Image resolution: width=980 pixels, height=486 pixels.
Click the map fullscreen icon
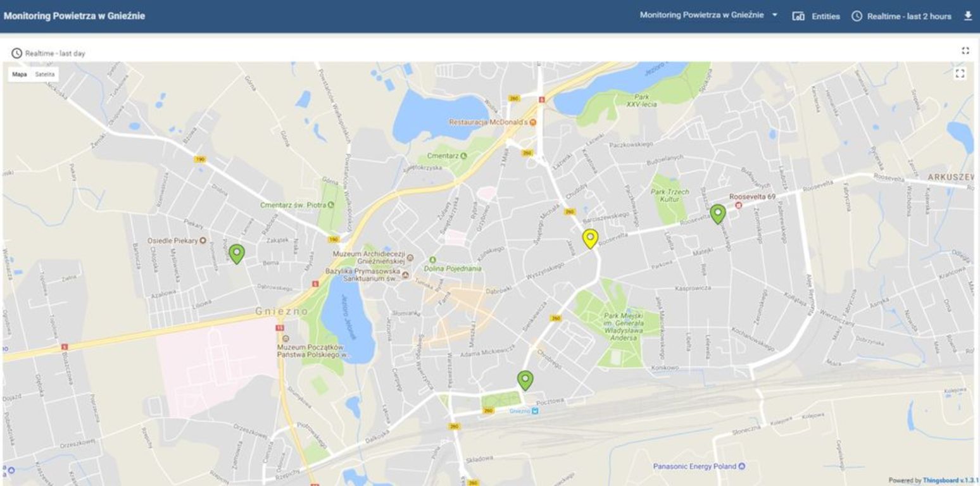coord(960,73)
